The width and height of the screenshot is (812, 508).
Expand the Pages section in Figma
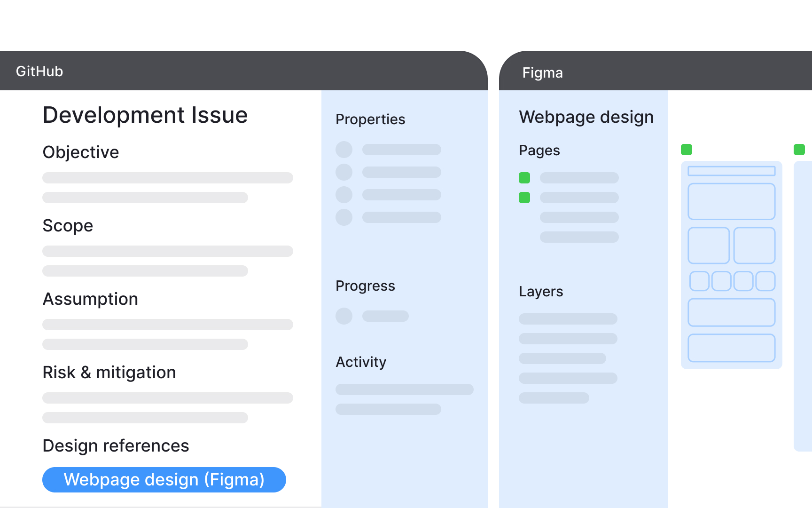[539, 150]
